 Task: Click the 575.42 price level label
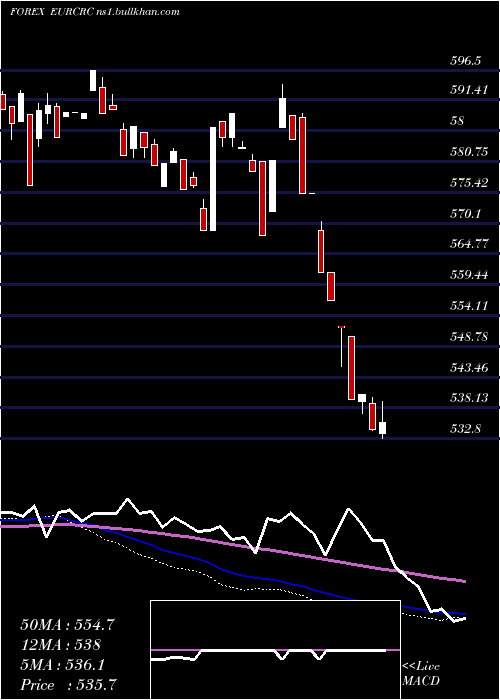click(468, 183)
